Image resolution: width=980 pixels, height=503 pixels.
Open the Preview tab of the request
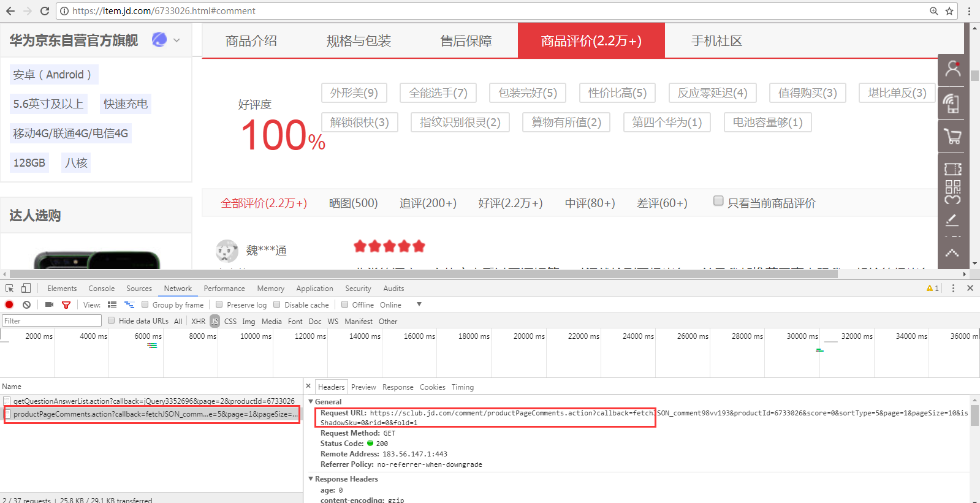(363, 387)
